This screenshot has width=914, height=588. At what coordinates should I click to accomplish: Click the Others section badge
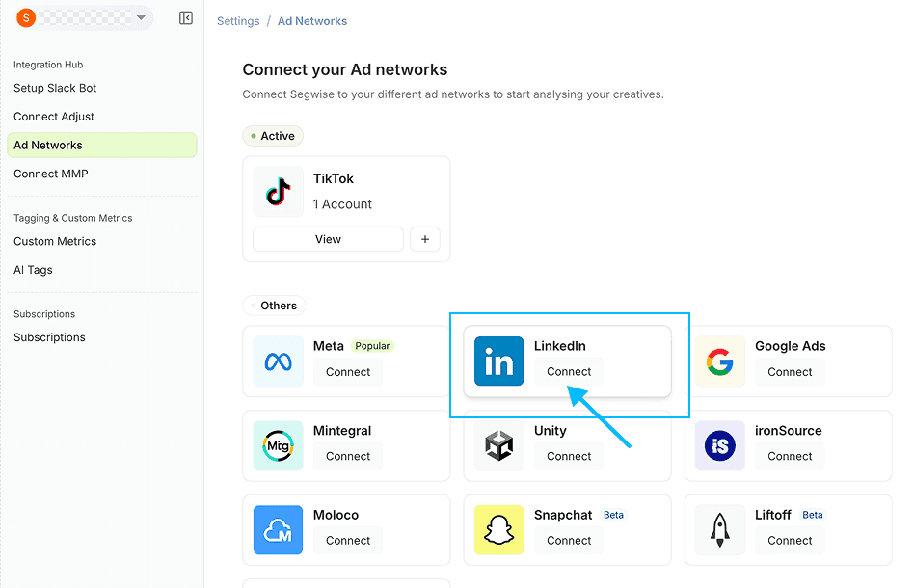pos(274,306)
